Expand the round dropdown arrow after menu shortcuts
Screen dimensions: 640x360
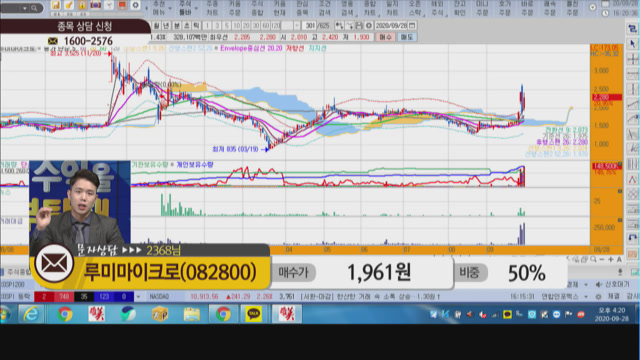pos(592,7)
